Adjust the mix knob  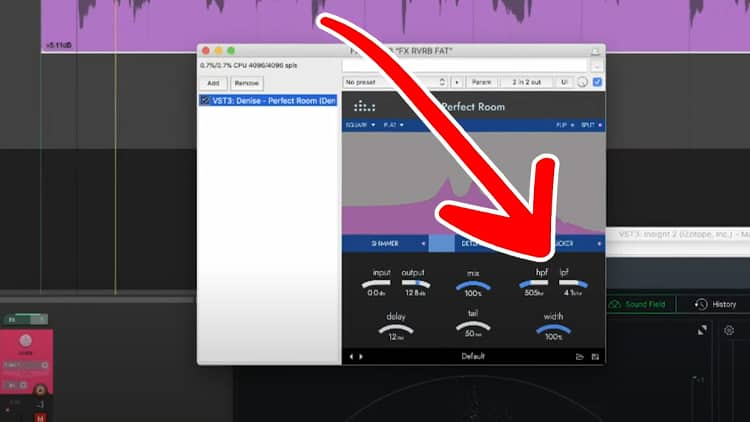tap(473, 286)
